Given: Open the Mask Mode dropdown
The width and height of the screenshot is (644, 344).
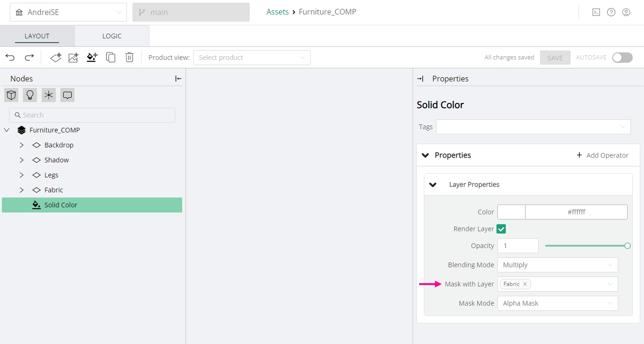Looking at the screenshot, I should coord(557,303).
